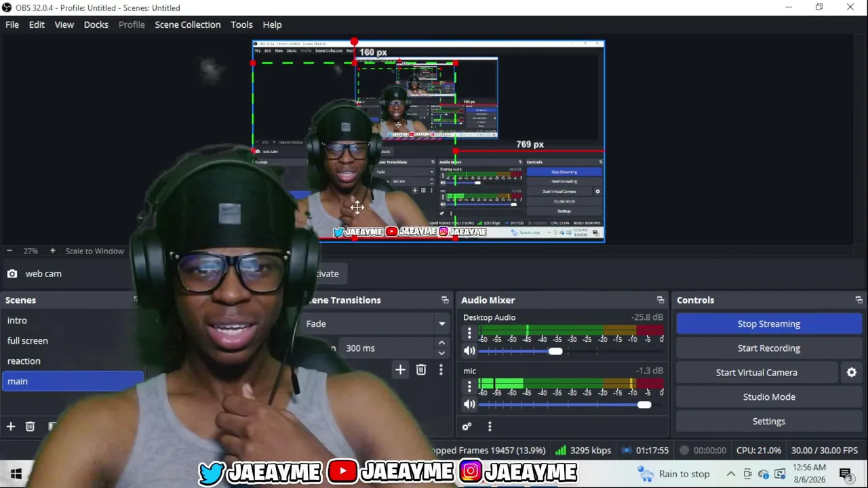868x488 pixels.
Task: Mute the Desktop Audio channel
Action: click(x=469, y=350)
